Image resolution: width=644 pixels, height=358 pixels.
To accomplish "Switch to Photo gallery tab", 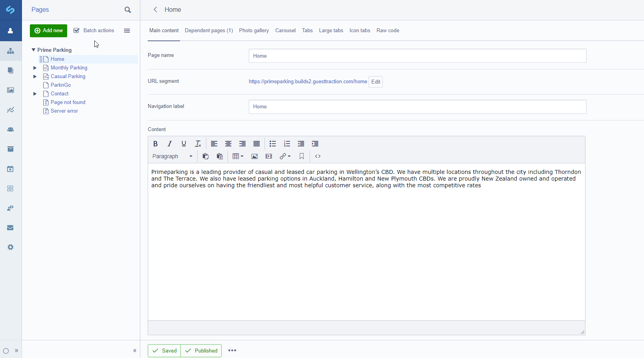I will tap(254, 31).
